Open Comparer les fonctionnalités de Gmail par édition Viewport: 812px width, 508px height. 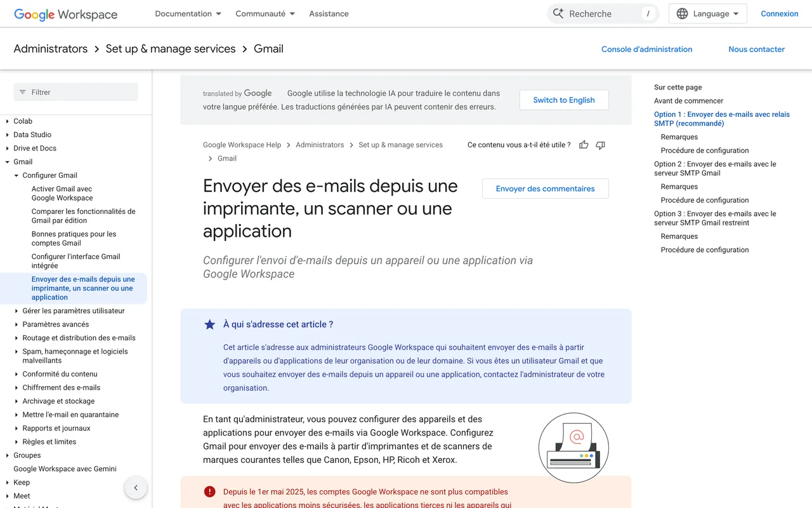(84, 216)
